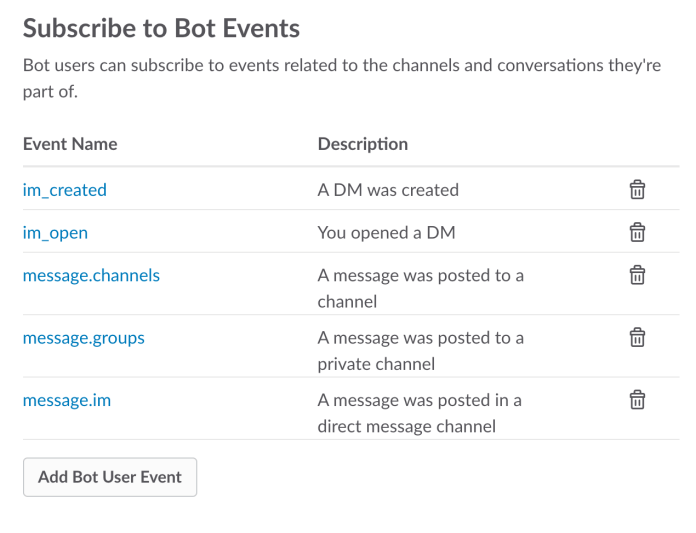Click the Subscribe to Bot Events heading
Screen dimensions: 696x533
pyautogui.click(x=161, y=28)
